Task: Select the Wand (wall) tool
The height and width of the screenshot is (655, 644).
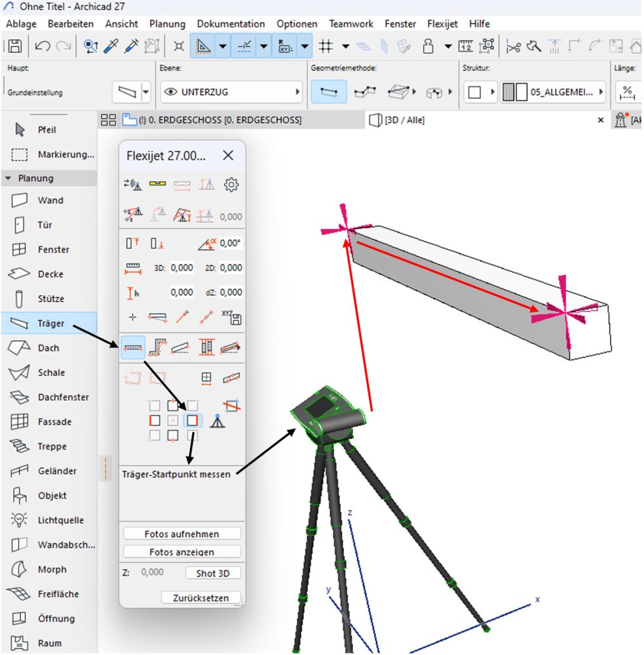Action: tap(49, 200)
